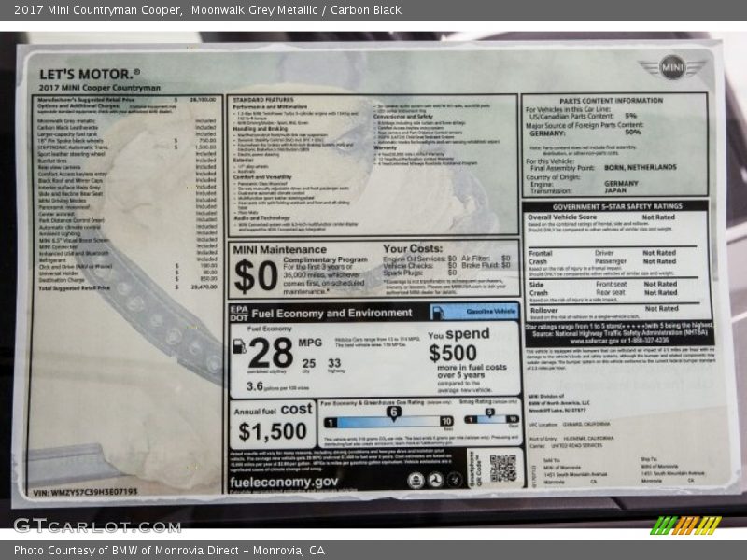Click the first agency seal beside fueleconomy.gov
The height and width of the screenshot is (560, 747).
coord(416,480)
